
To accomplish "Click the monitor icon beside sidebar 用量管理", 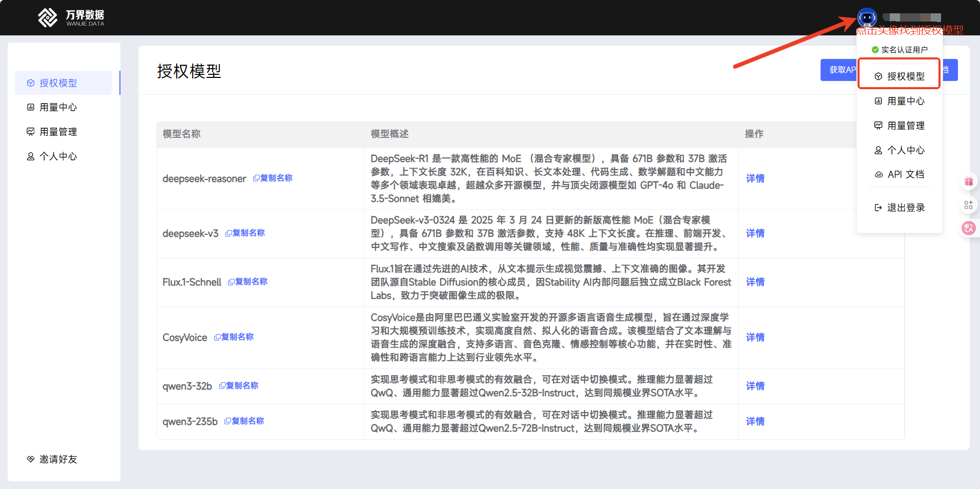I will [31, 132].
